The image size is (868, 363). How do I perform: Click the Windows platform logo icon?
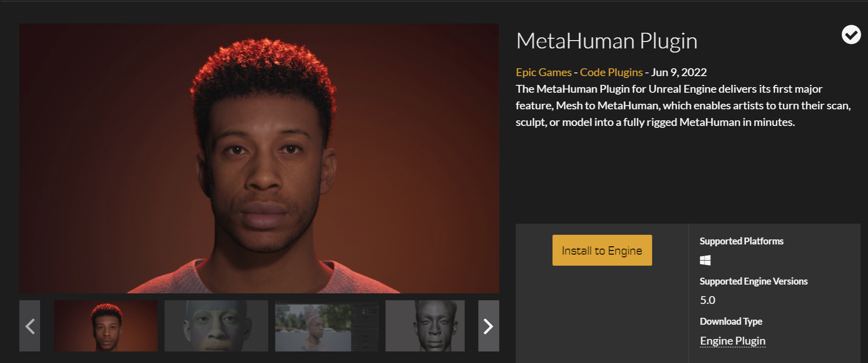[705, 261]
